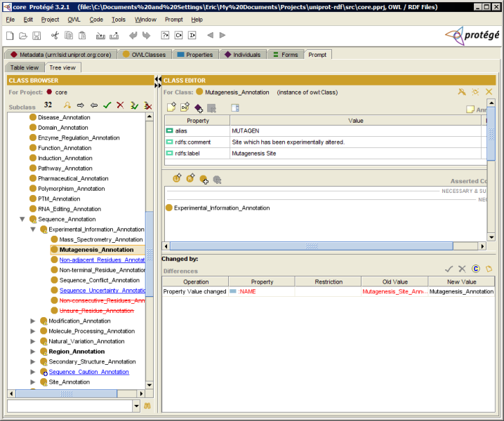Viewport: 504px width, 421px height.
Task: Click the Open project folder icon
Action: (x=23, y=35)
